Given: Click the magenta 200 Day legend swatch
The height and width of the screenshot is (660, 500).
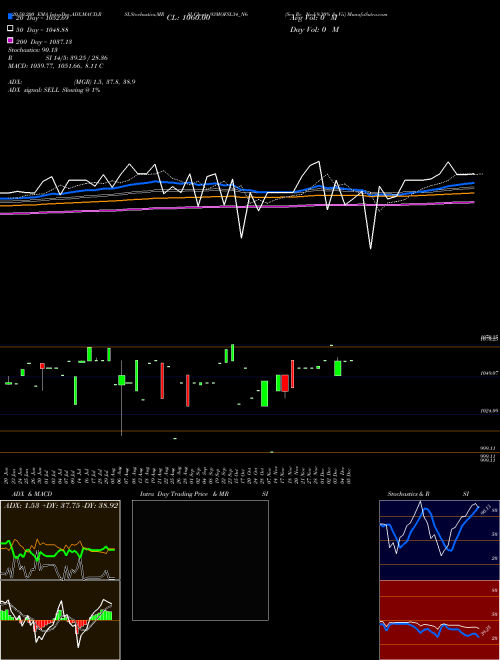Looking at the screenshot, I should [x=11, y=40].
